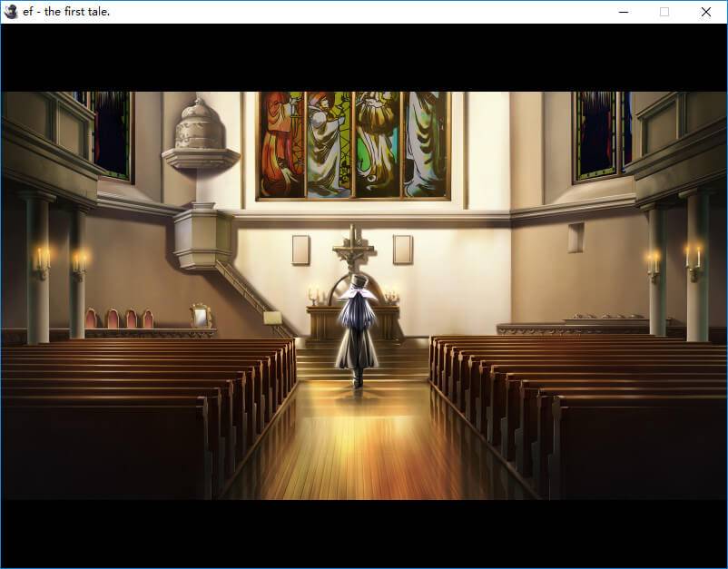Click the girl in the hat standing in aisle
This screenshot has height=569, width=728.
(x=355, y=331)
